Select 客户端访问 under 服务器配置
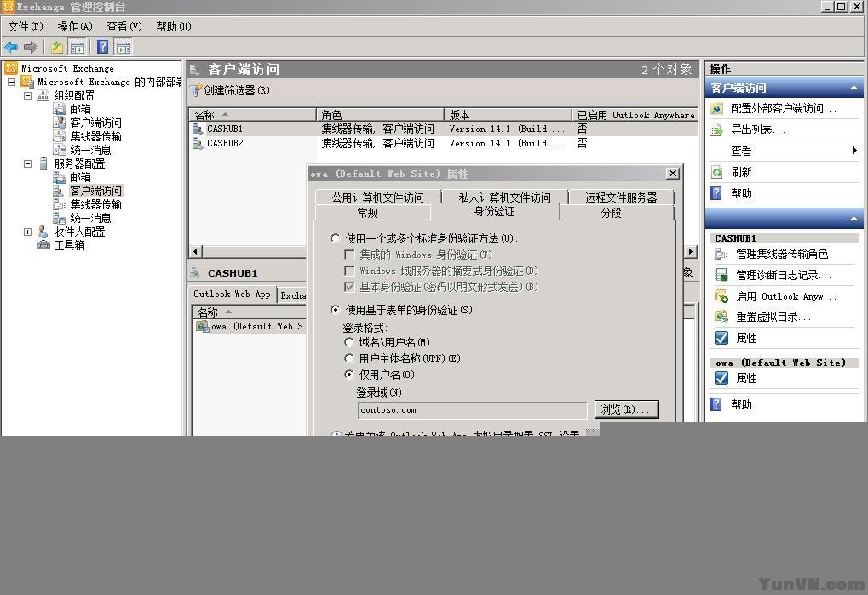The width and height of the screenshot is (868, 595). pos(95,191)
